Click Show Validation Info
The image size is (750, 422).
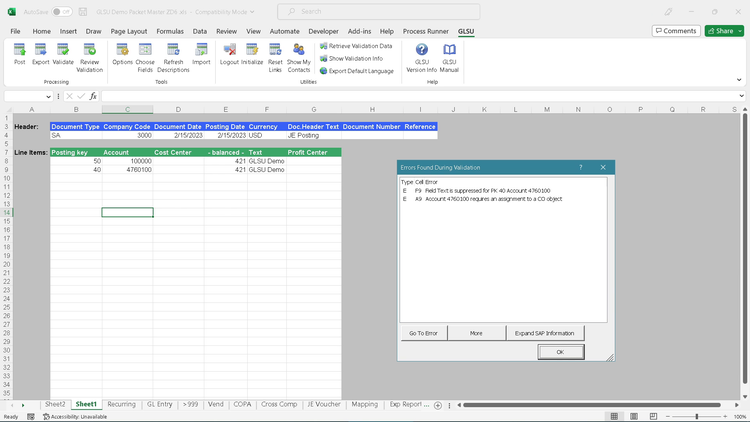(352, 58)
